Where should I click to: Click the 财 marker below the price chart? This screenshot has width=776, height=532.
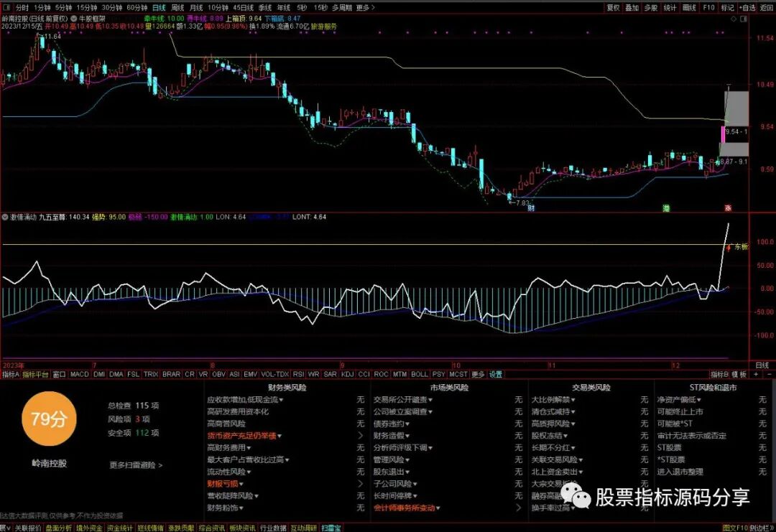(531, 208)
